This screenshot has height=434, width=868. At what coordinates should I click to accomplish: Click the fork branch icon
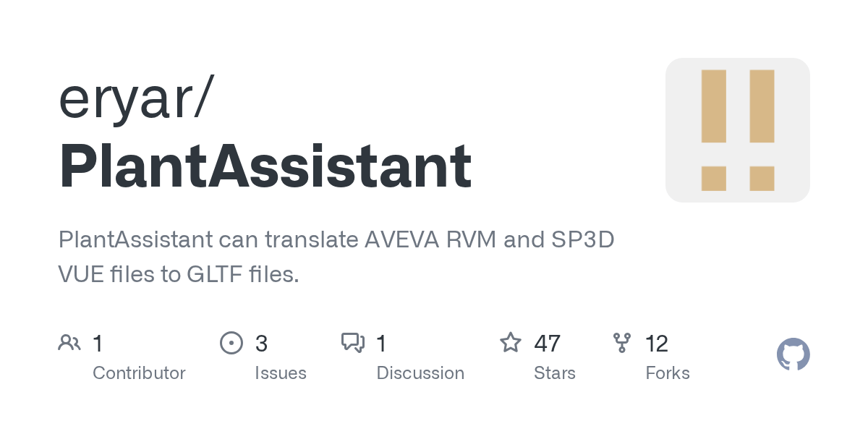point(621,343)
